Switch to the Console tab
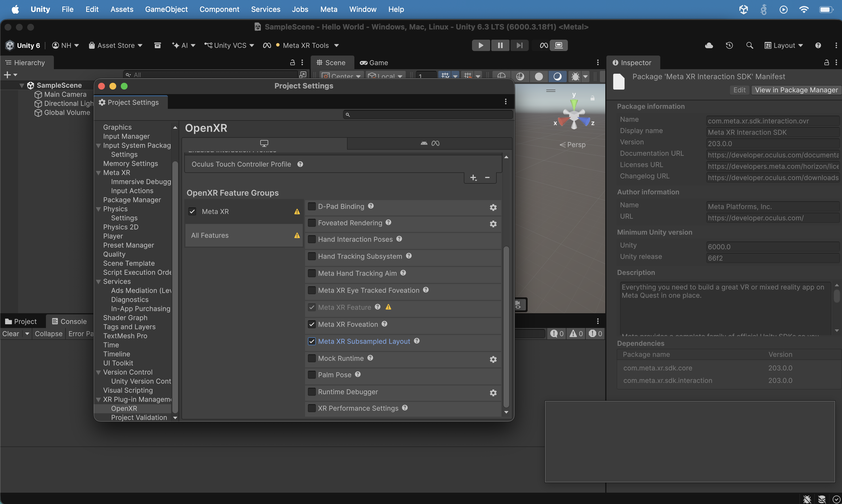Screen dimensions: 842x504 [69, 321]
